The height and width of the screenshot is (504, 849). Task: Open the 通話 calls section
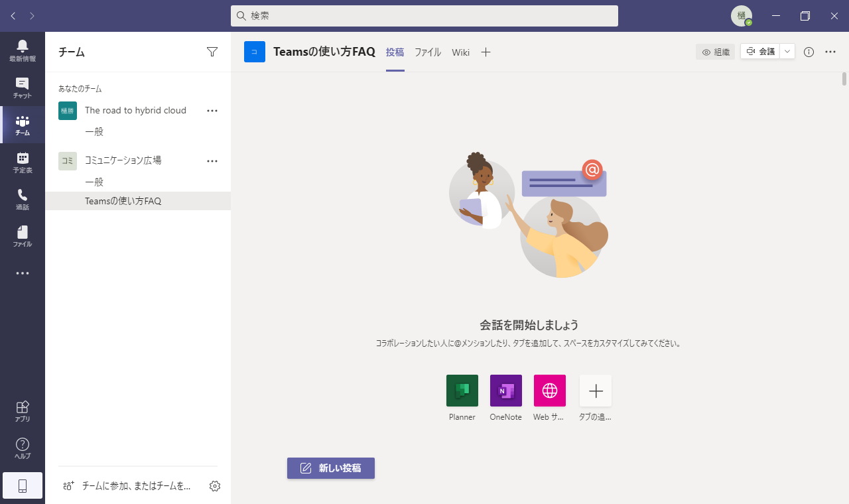click(x=23, y=199)
